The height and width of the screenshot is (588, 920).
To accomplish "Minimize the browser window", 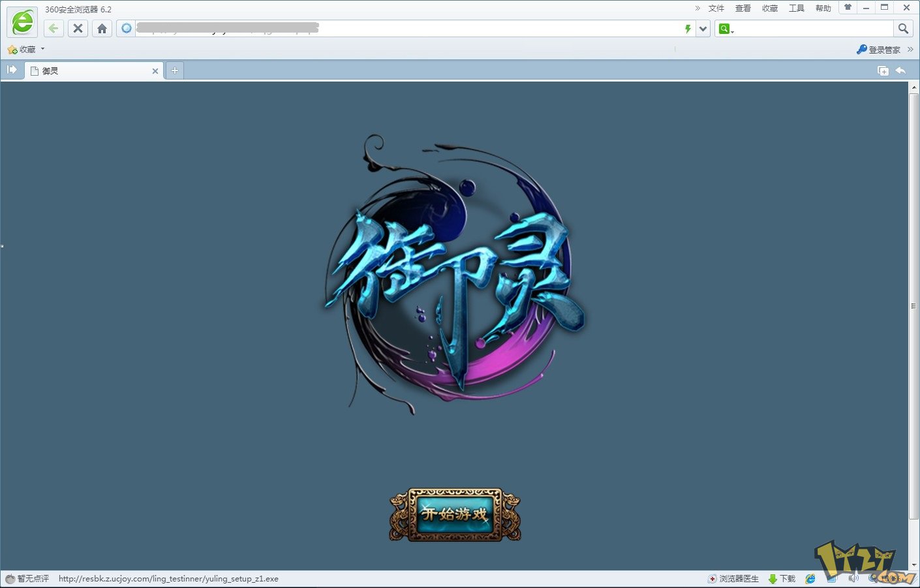I will click(866, 8).
